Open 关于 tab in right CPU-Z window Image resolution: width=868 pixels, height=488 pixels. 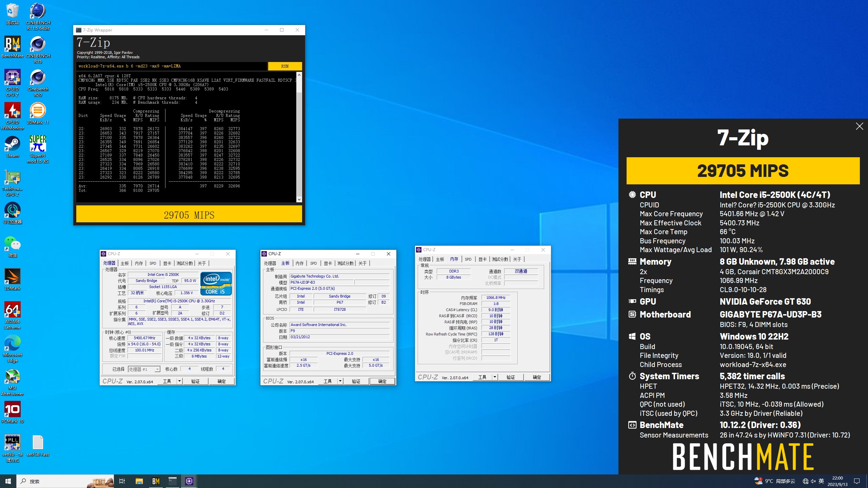[517, 259]
